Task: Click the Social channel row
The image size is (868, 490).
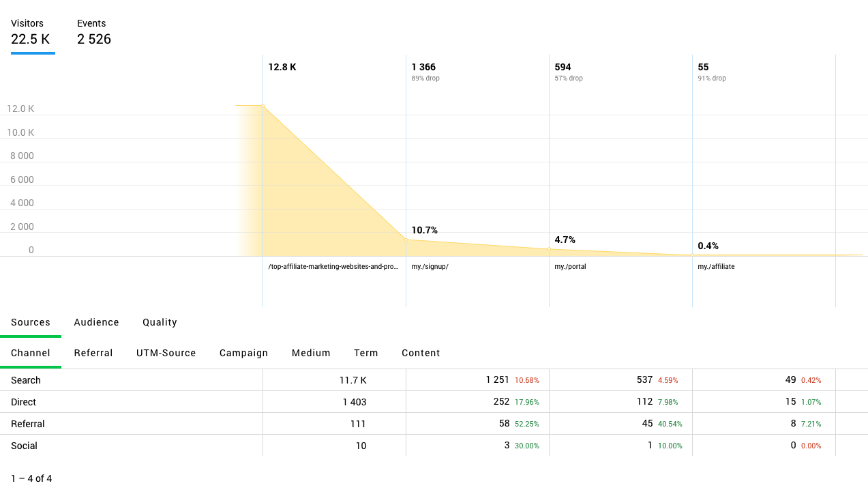Action: click(x=25, y=446)
